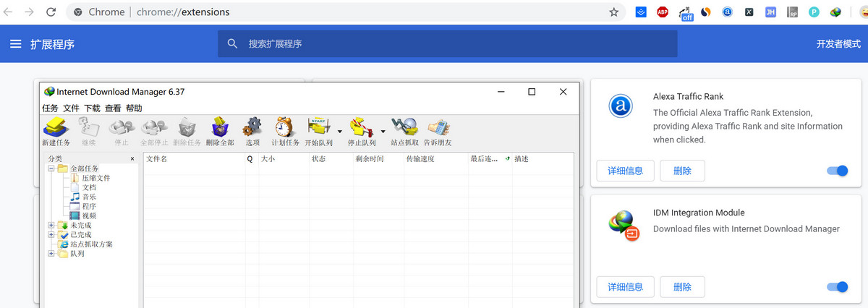Open the 停止队列 dropdown arrow

click(383, 132)
